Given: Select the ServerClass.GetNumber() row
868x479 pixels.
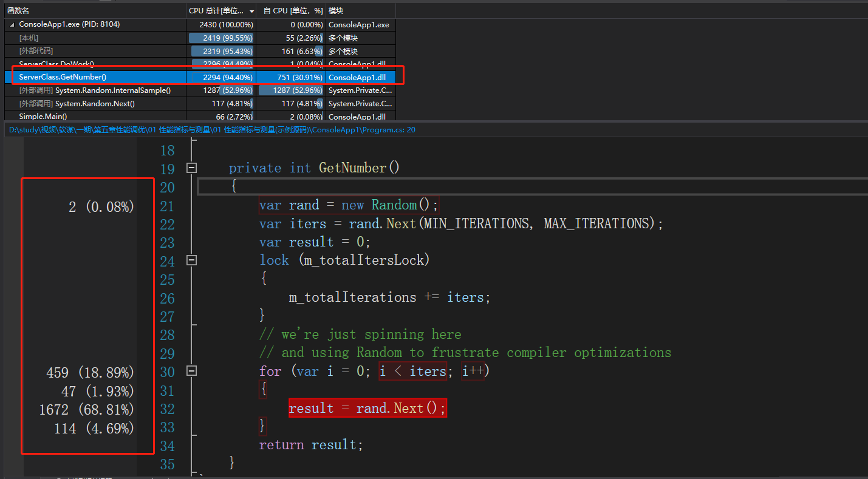Looking at the screenshot, I should tap(199, 77).
